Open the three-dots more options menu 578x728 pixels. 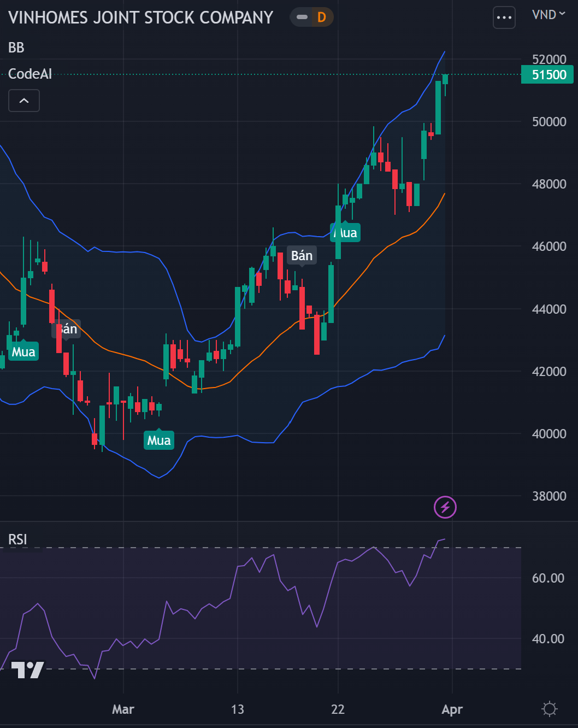click(x=504, y=17)
